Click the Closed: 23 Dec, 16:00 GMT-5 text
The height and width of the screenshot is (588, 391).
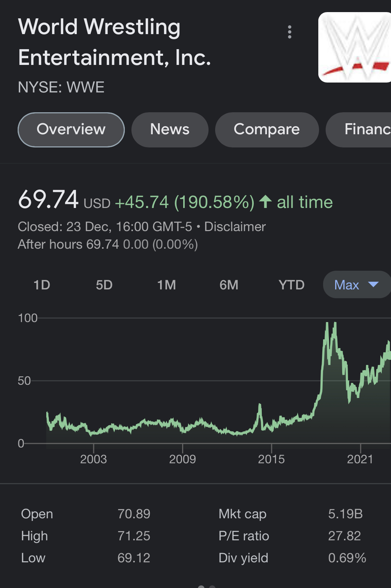coord(105,227)
